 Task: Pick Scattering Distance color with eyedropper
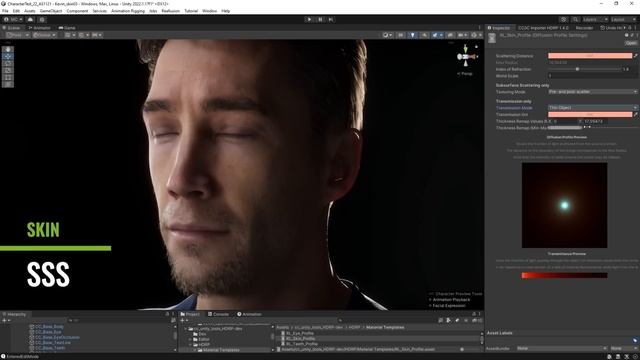tap(636, 56)
